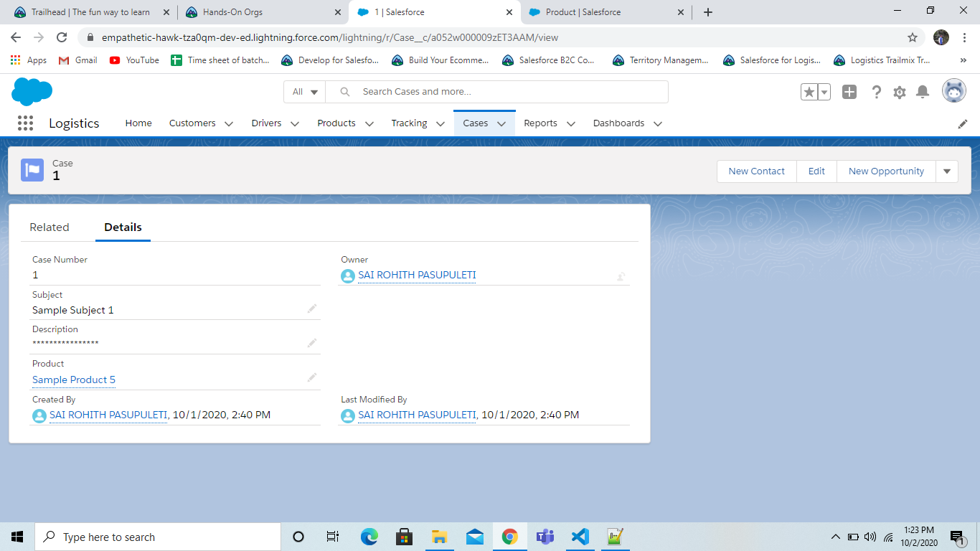This screenshot has height=551, width=980.
Task: Click the Search Cases and more field
Action: (x=496, y=92)
